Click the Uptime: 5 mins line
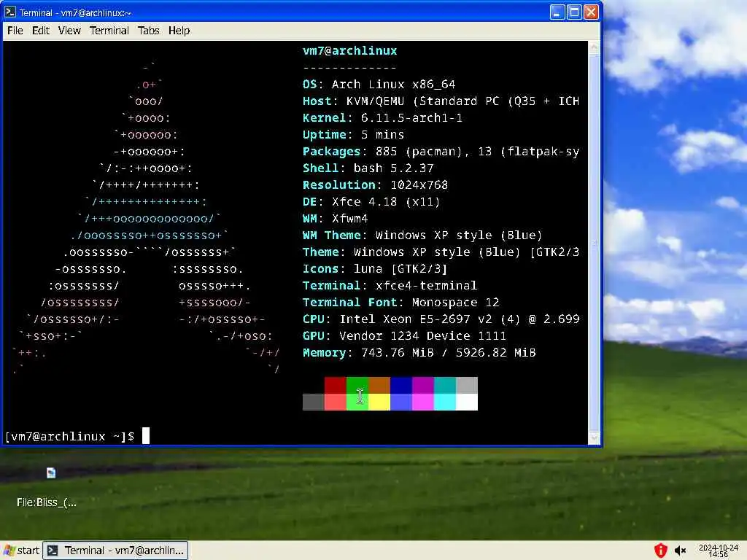 (x=354, y=135)
